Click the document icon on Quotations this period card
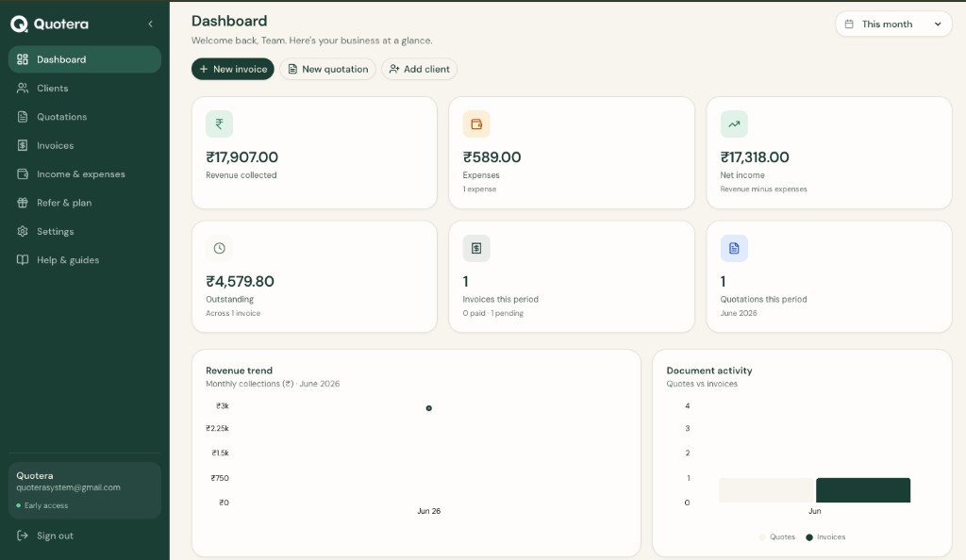 (x=734, y=248)
